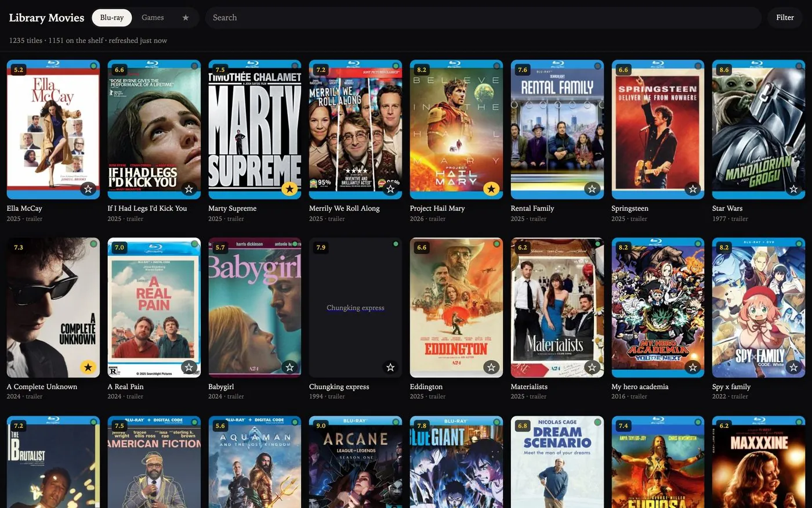This screenshot has width=812, height=508.
Task: Open trailer link for Chungking express
Action: pyautogui.click(x=336, y=397)
